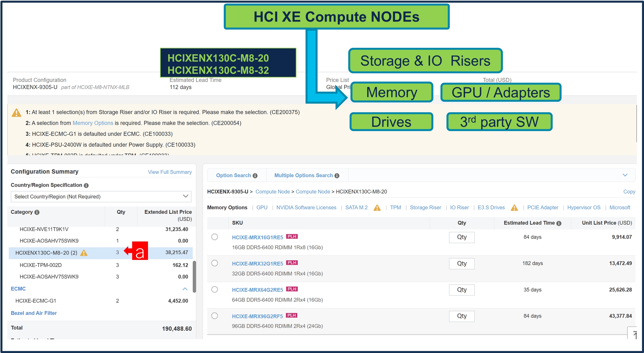Select the HCIXENX130C-M8-20 (2) summary row
The height and width of the screenshot is (353, 644).
(100, 253)
